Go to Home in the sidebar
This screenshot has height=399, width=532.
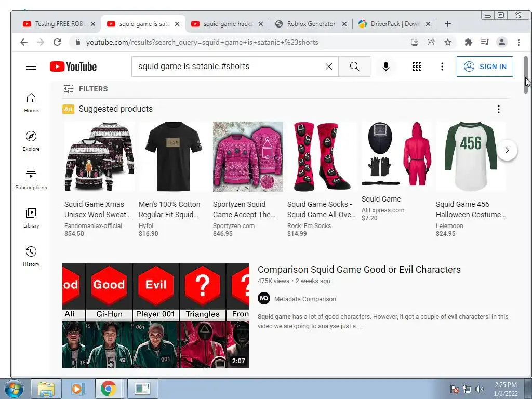coord(31,103)
